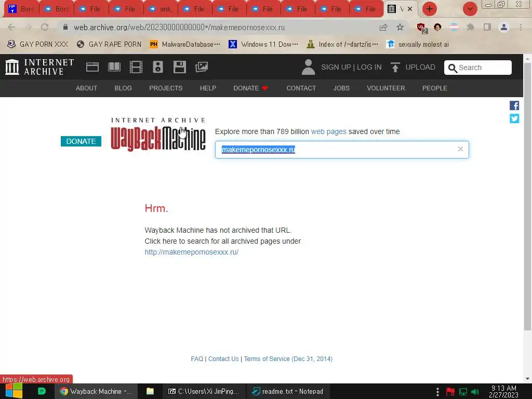Open the JOBS menu item
Screen dimensions: 532x399
coord(341,88)
